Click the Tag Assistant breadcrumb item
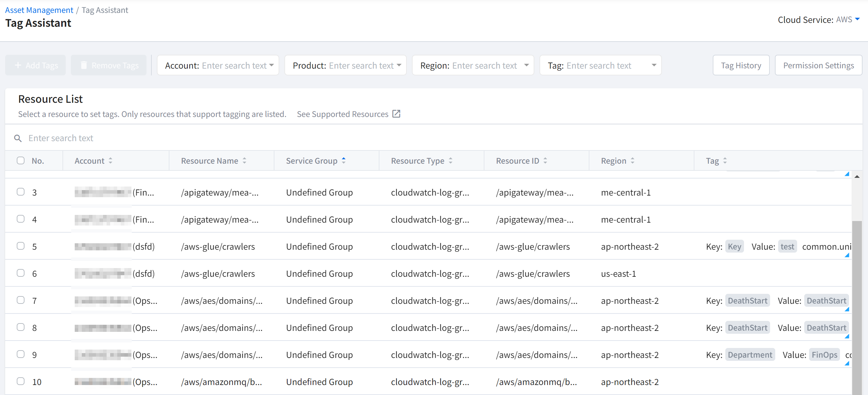This screenshot has height=395, width=868. pos(105,10)
